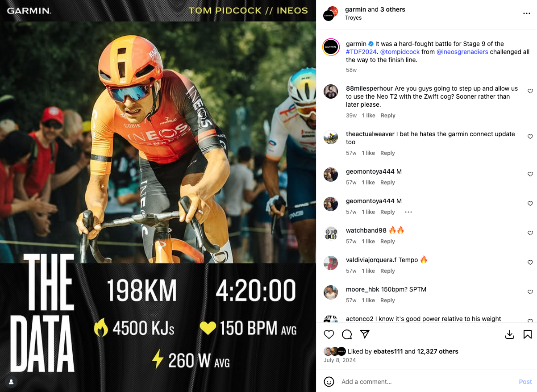537x392 pixels.
Task: Reply to watchband98's comment
Action: [387, 242]
